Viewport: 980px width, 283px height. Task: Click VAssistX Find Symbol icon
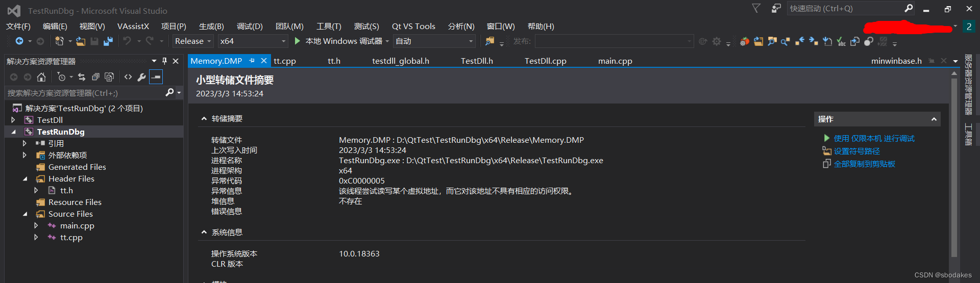click(772, 41)
